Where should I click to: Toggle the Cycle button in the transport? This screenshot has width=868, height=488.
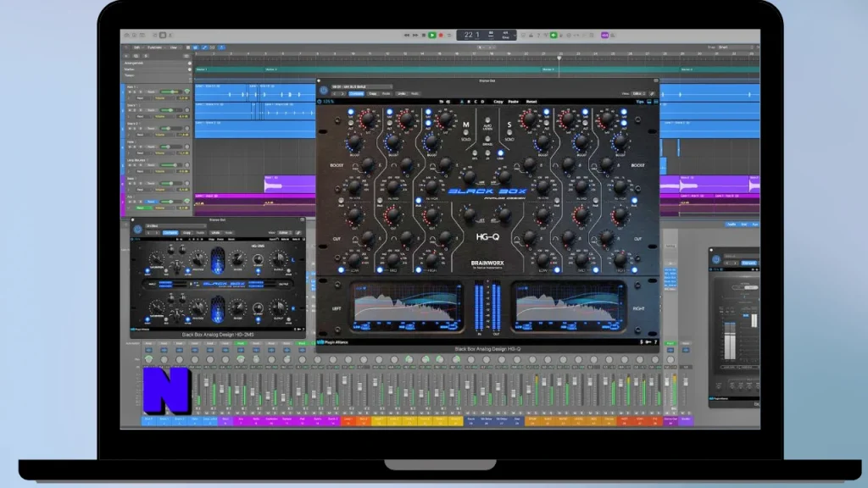[449, 36]
